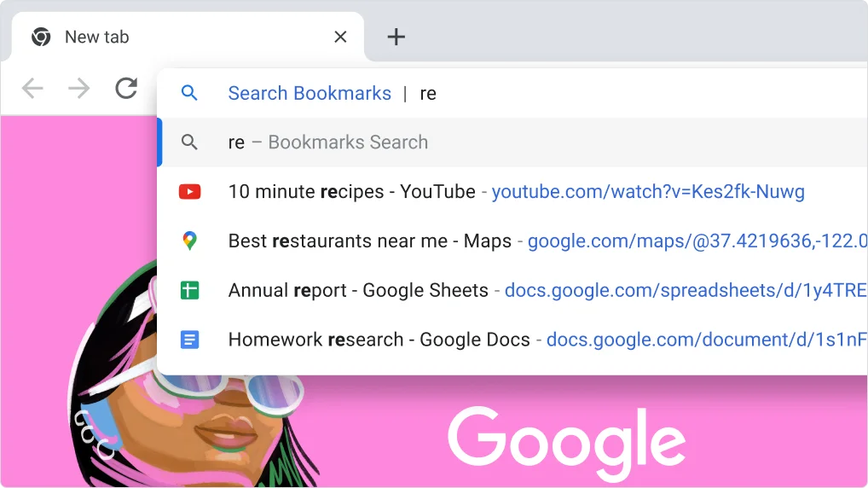Click the Search Bookmarks keyword chip
The height and width of the screenshot is (488, 868).
point(310,93)
